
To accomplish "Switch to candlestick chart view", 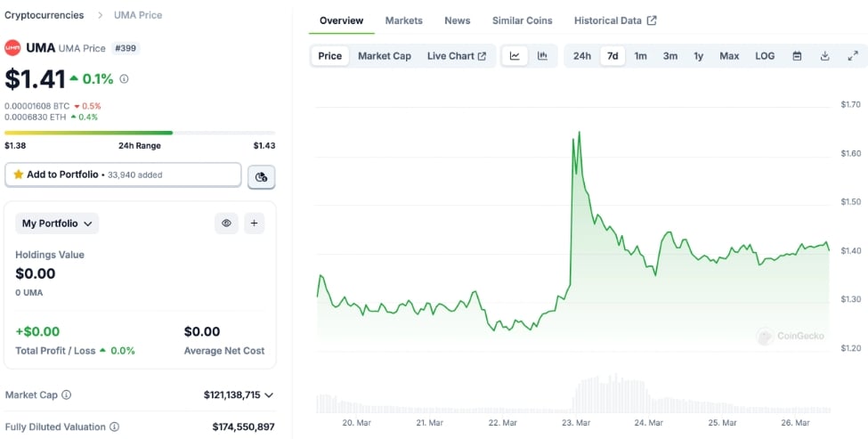I will pos(542,56).
